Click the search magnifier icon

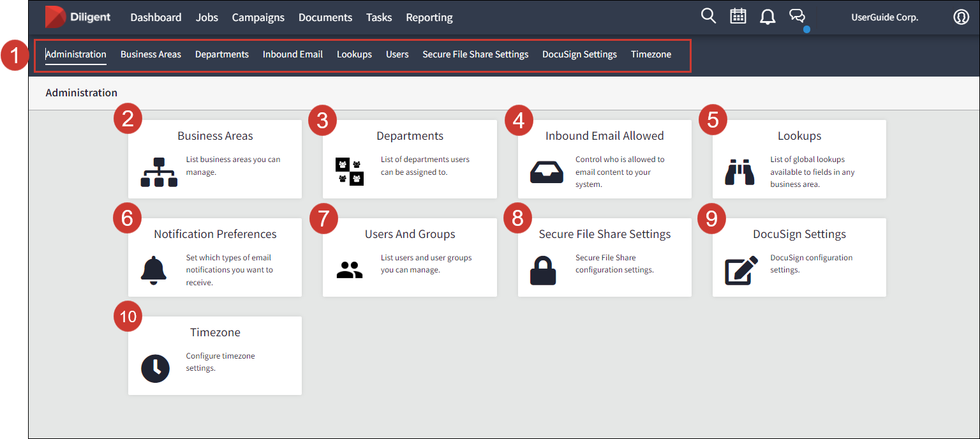(708, 17)
